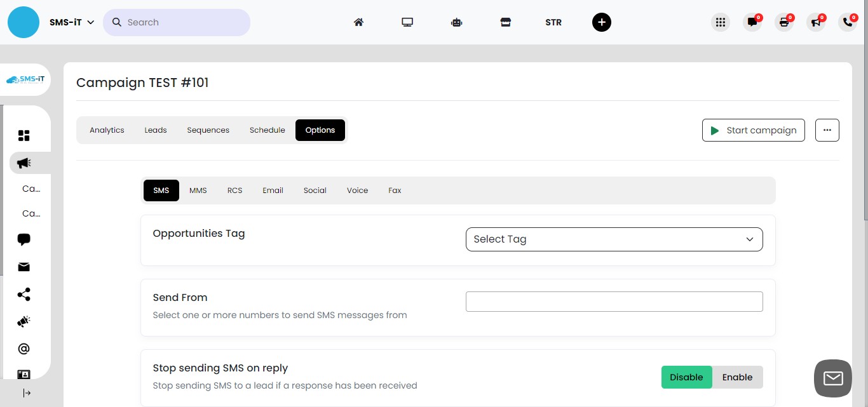Click the robot bot icon in the header
868x407 pixels.
click(456, 22)
